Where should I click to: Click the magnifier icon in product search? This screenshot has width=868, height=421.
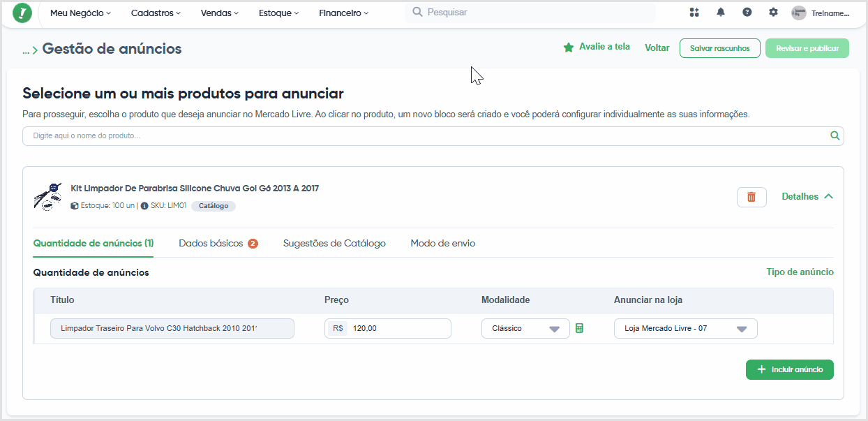(x=835, y=135)
